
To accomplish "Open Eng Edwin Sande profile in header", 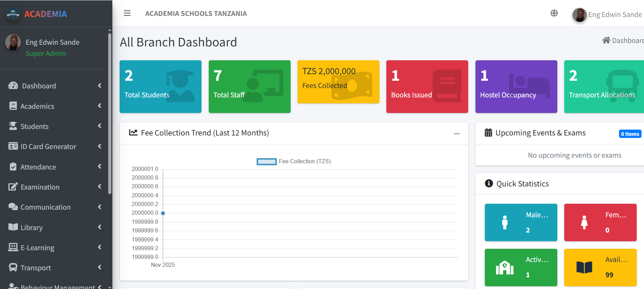I will 608,15.
